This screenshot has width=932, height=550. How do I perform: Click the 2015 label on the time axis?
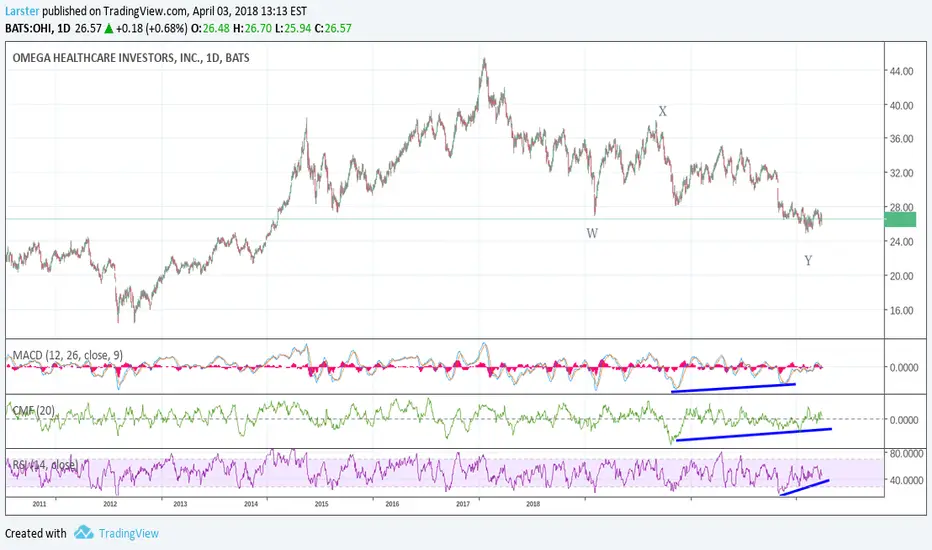[x=322, y=504]
